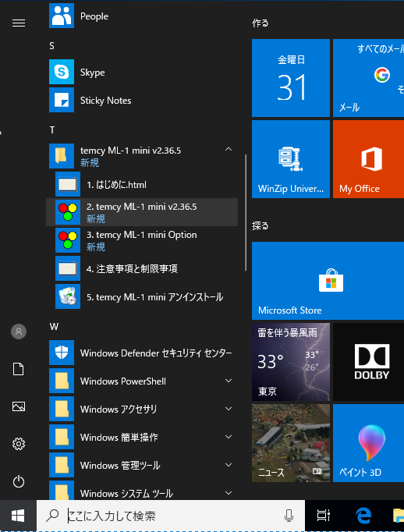Launch Microsoft Edge from the taskbar
The height and width of the screenshot is (532, 404).
(363, 516)
